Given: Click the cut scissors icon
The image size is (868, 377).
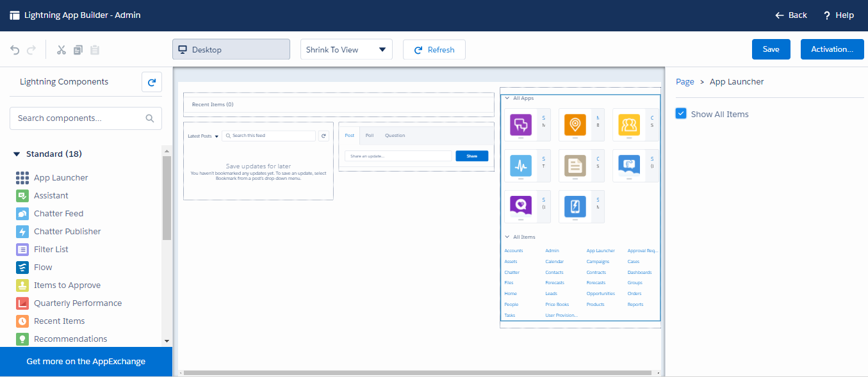Looking at the screenshot, I should [61, 50].
